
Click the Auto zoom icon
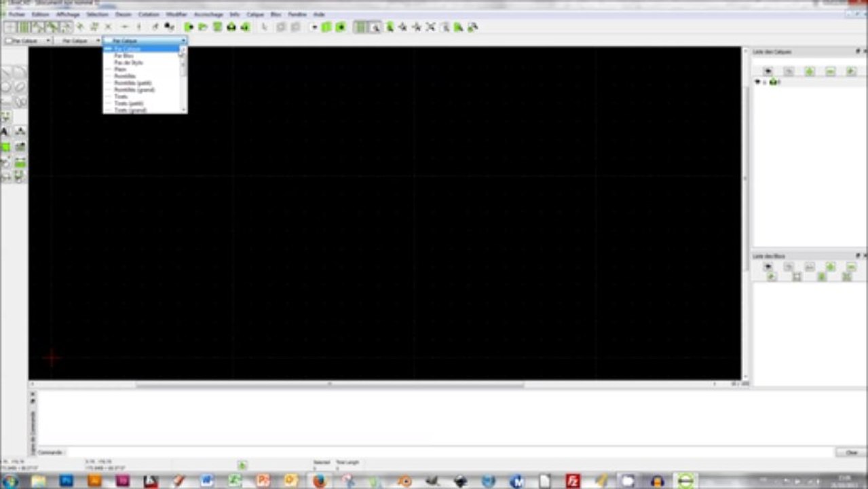[x=430, y=27]
